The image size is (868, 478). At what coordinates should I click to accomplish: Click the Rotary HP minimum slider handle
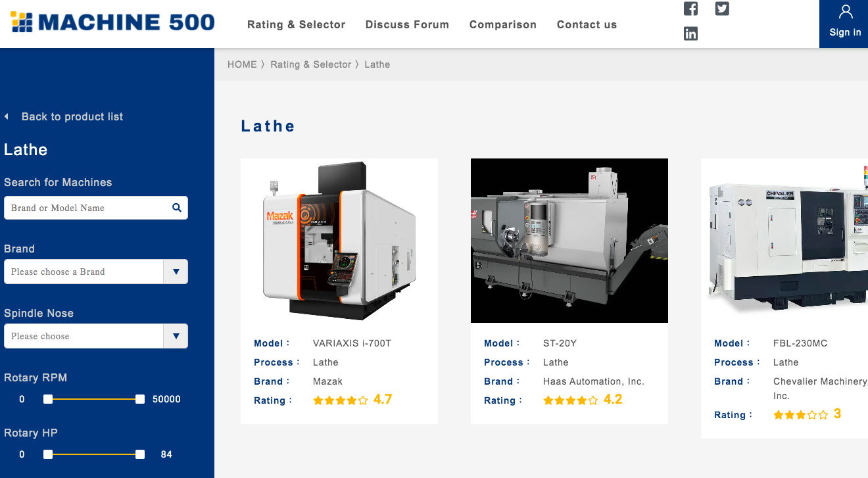pos(47,454)
